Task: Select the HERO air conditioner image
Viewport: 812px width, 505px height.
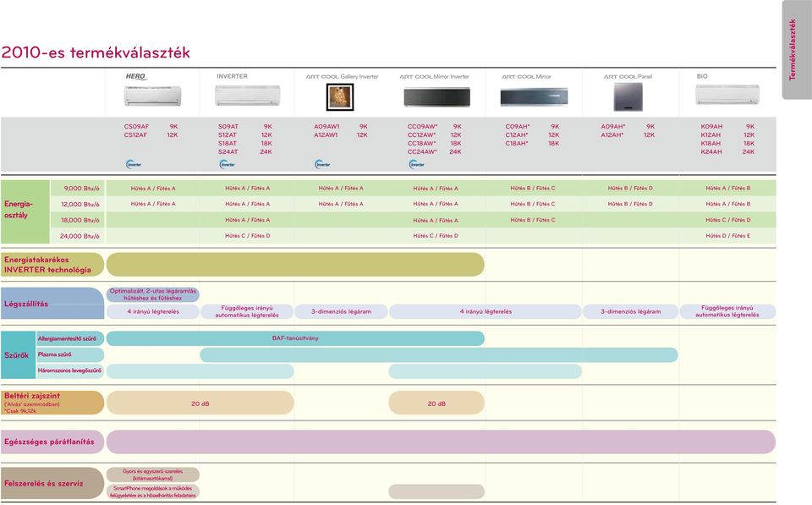Action: (x=153, y=96)
